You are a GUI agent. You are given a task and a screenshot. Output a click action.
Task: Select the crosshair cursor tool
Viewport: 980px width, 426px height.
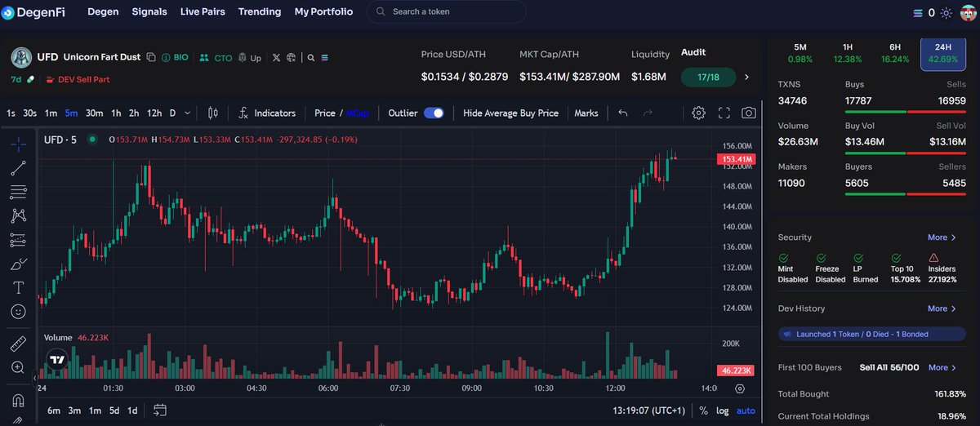coord(18,144)
